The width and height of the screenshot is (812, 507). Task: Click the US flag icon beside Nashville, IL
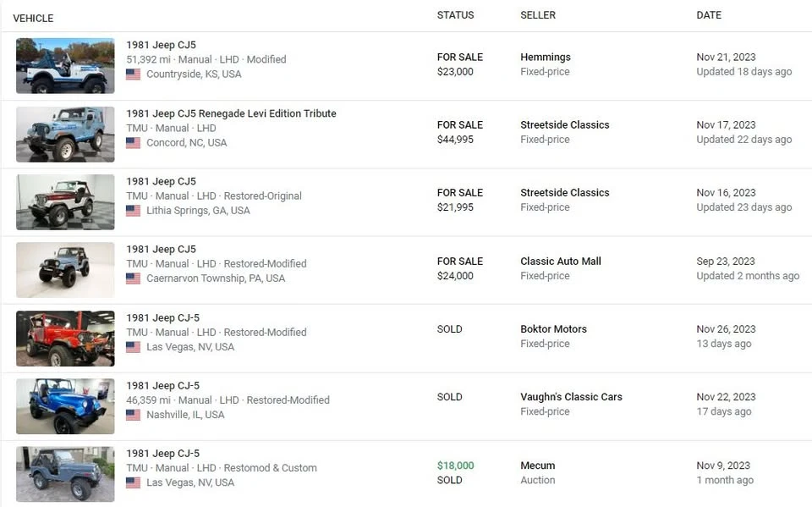tap(133, 415)
